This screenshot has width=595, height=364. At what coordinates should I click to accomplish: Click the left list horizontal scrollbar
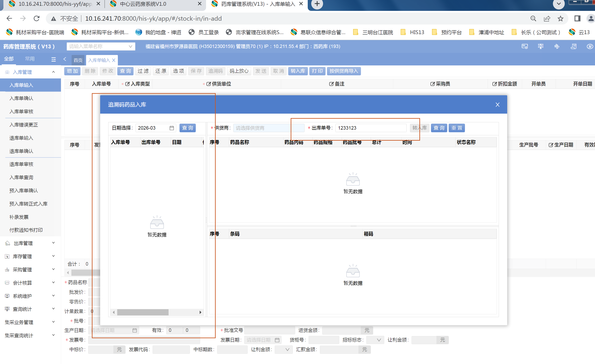(143, 312)
